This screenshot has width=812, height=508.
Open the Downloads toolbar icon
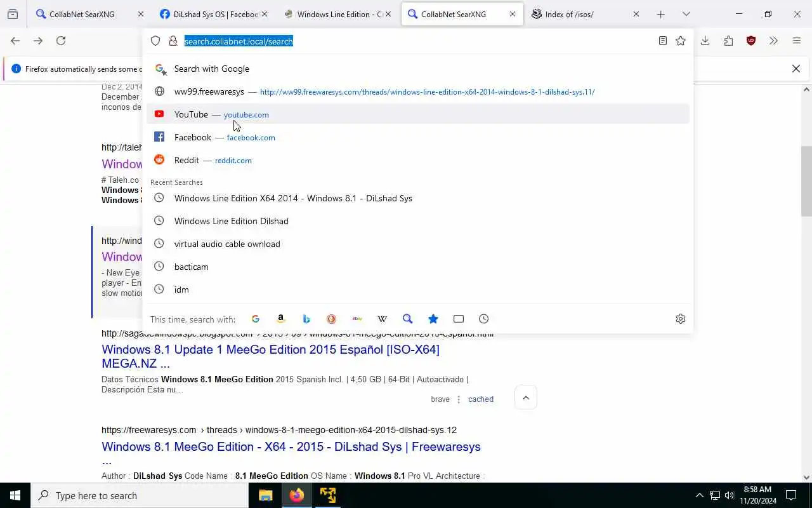pyautogui.click(x=705, y=41)
